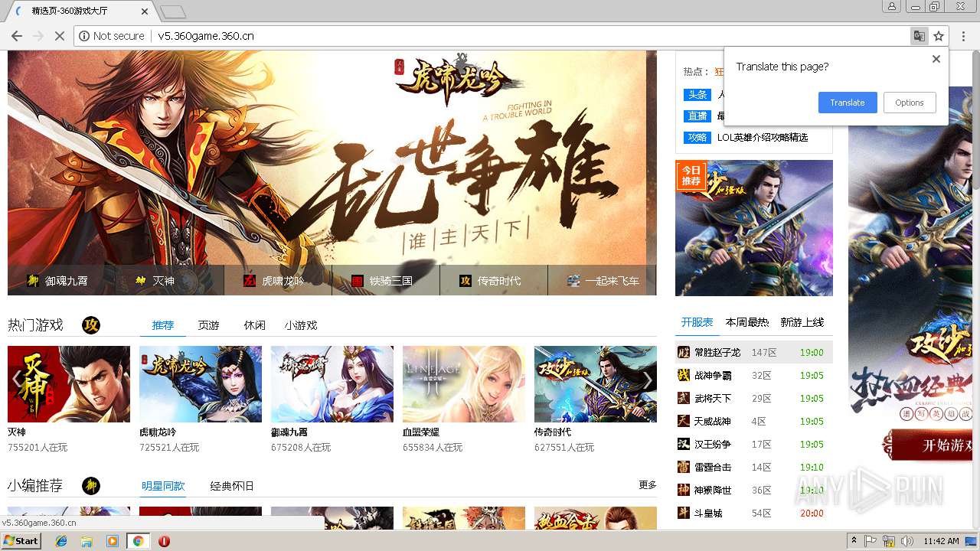Open the media player taskbar icon
Screen dimensions: 980x551
[113, 541]
